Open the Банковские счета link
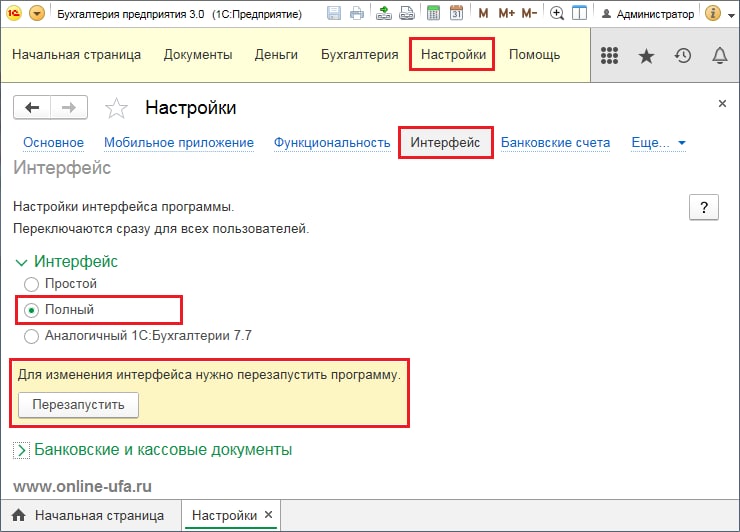 tap(555, 143)
